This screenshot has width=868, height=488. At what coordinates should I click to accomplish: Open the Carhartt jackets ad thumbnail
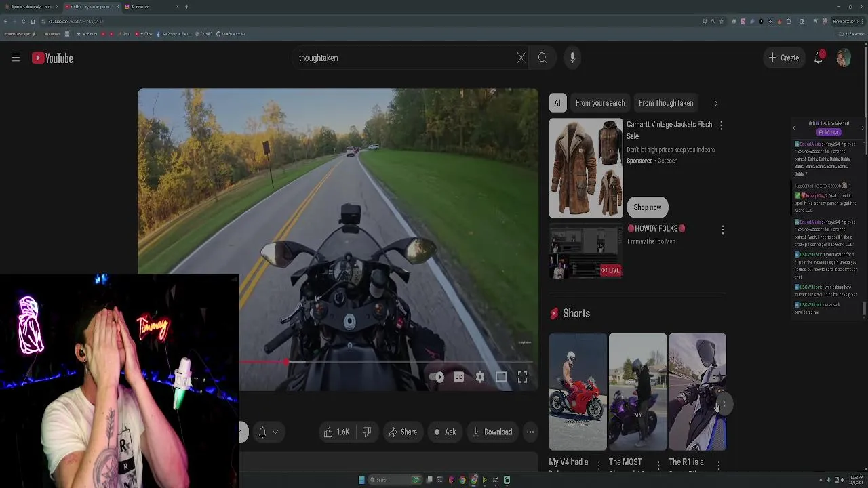click(586, 168)
